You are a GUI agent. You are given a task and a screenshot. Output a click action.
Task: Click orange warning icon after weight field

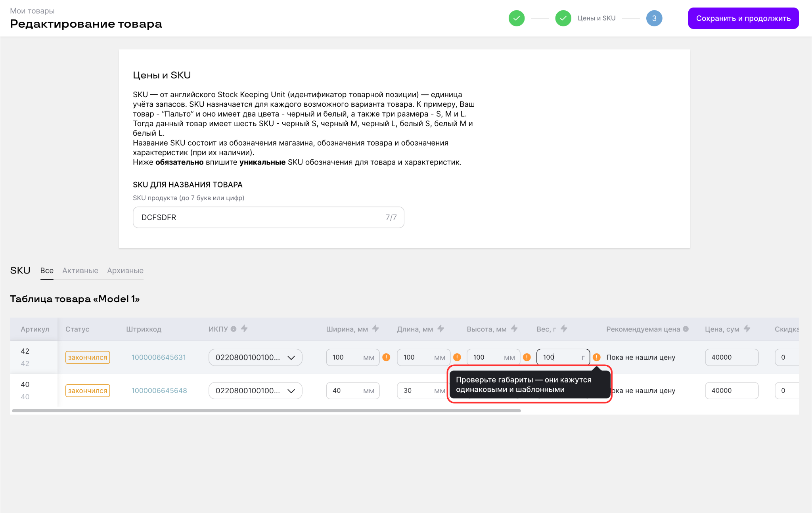597,357
